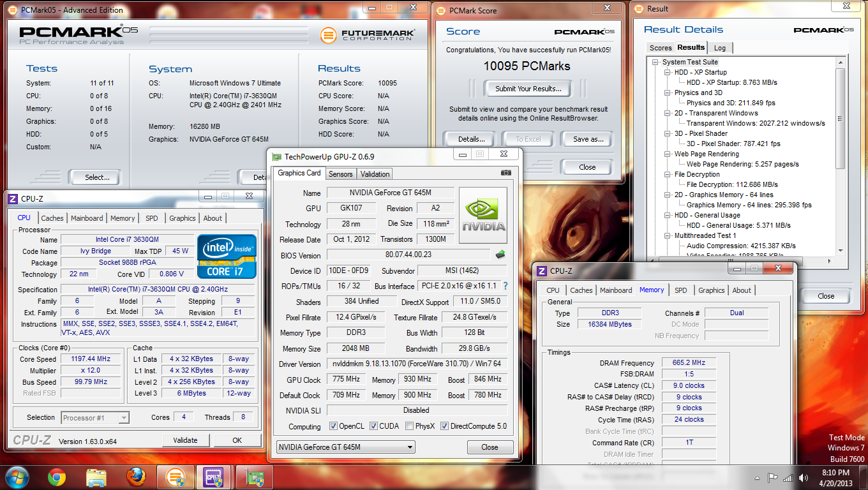Collapse the File Decryption node
This screenshot has height=490, width=868.
coord(667,175)
